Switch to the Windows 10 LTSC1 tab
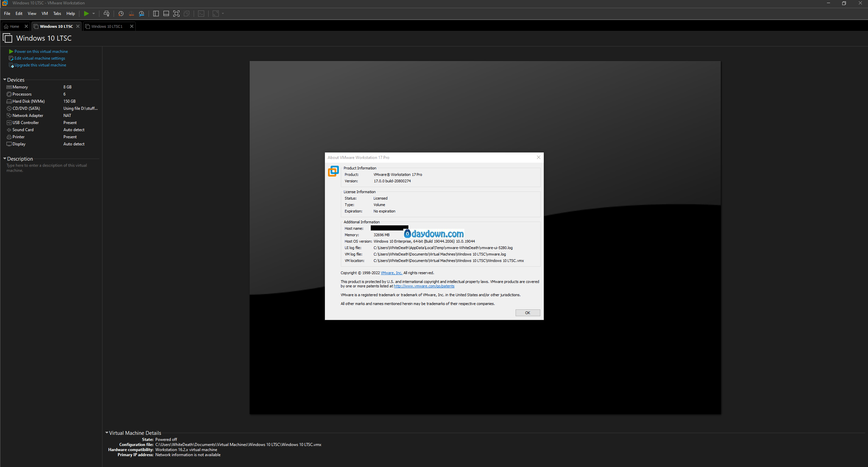This screenshot has height=467, width=868. [x=107, y=26]
